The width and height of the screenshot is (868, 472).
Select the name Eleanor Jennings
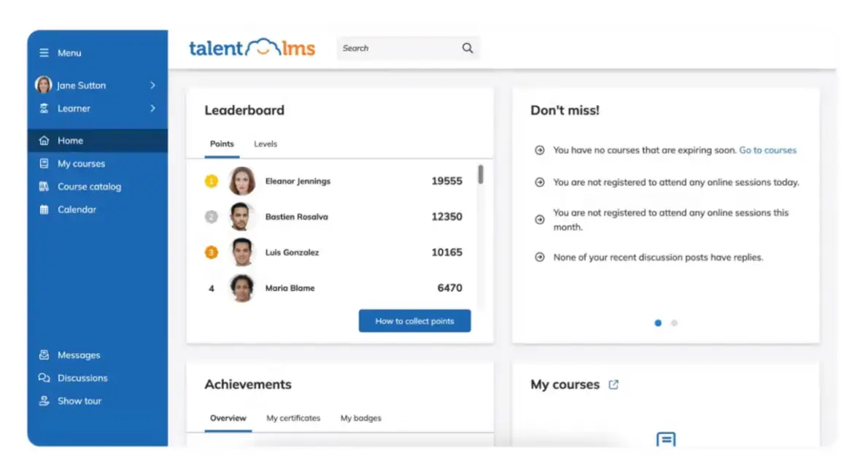[298, 181]
